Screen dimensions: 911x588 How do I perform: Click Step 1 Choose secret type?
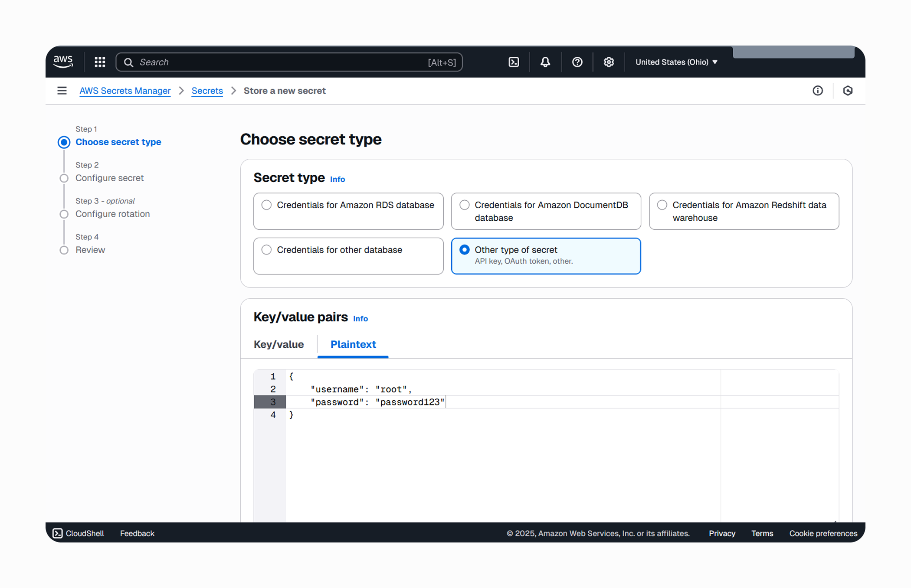click(x=118, y=142)
